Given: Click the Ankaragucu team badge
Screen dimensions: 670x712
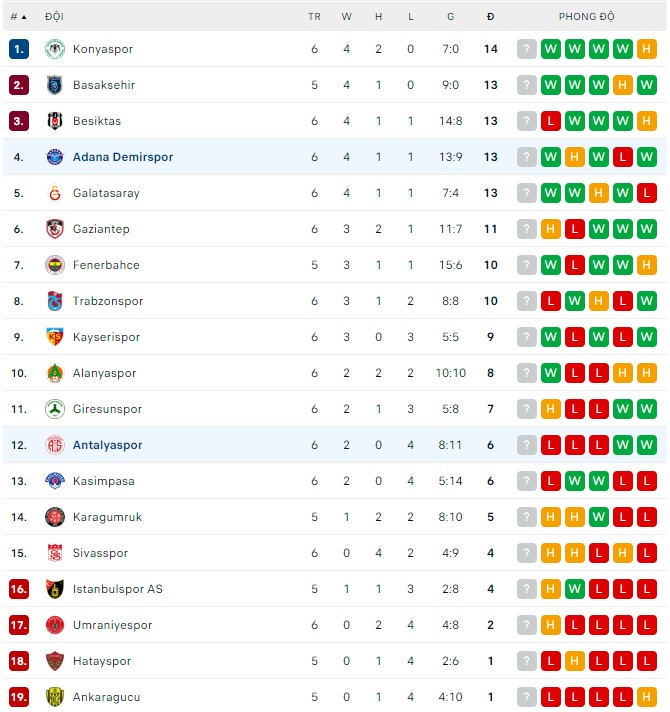Looking at the screenshot, I should 54,697.
